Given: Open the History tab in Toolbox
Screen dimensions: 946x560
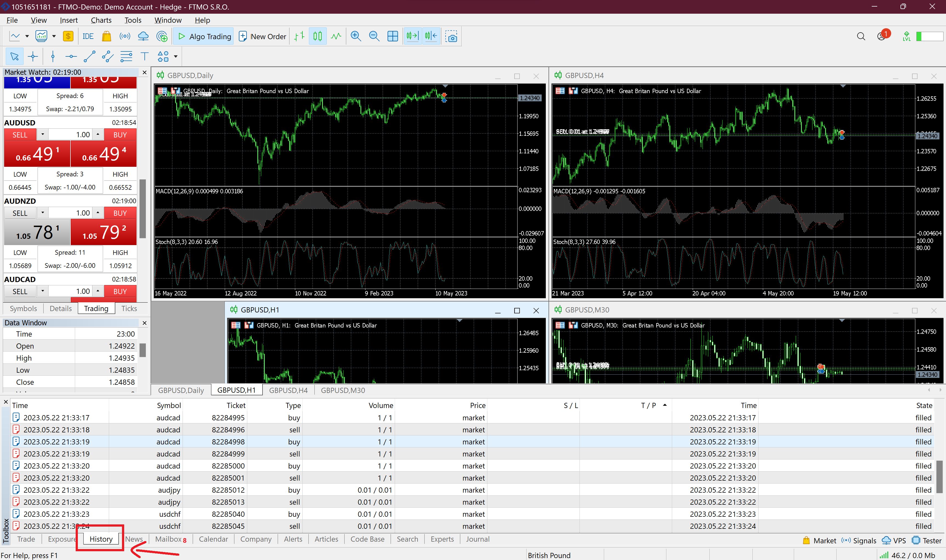Looking at the screenshot, I should [100, 539].
